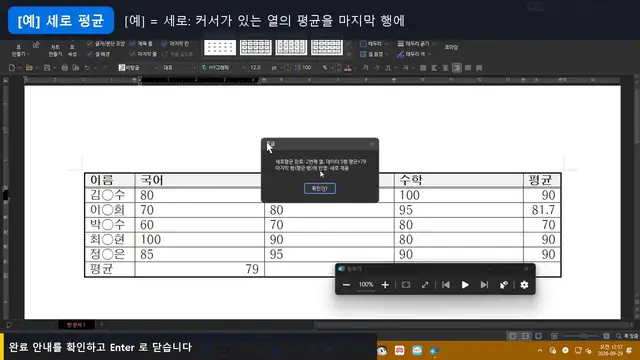The height and width of the screenshot is (360, 640).
Task: Close the message dialog with its X
Action: tap(372, 144)
